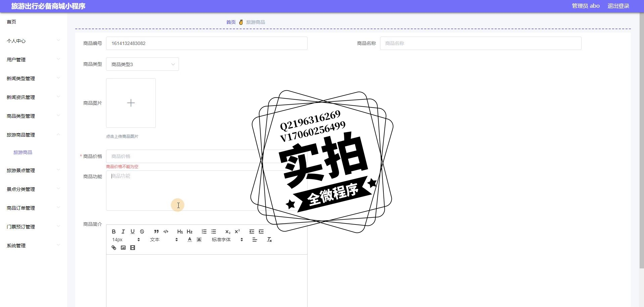644x307 pixels.
Task: Click the 商品价格不能为空 error message
Action: tap(122, 166)
